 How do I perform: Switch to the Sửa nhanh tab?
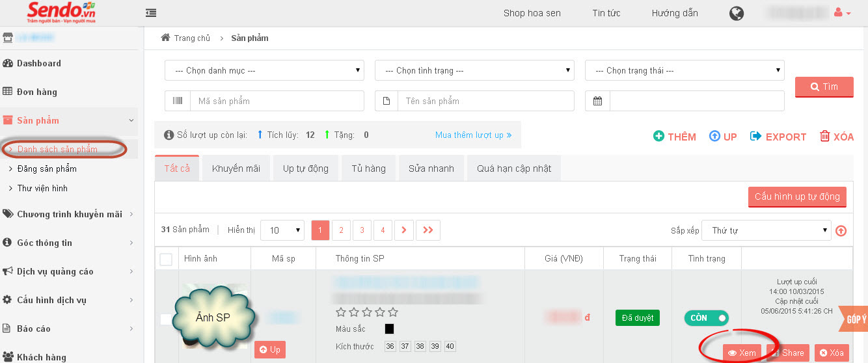pos(430,168)
